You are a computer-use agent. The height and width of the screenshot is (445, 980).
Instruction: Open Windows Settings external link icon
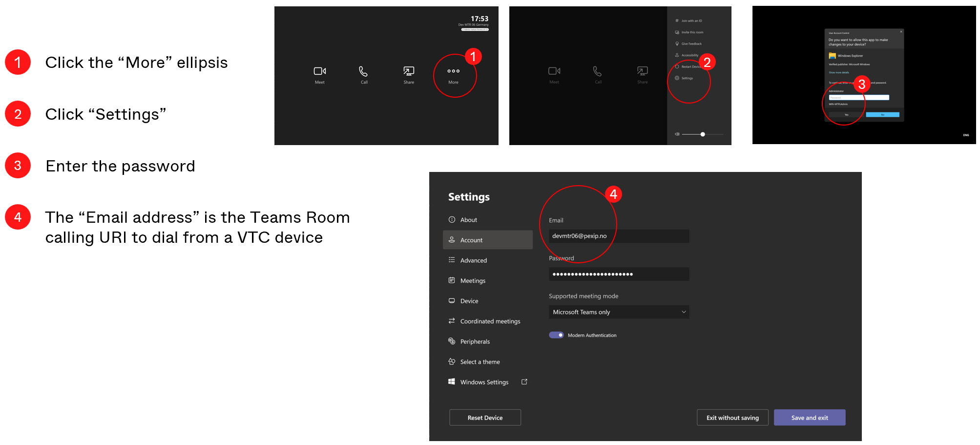524,382
